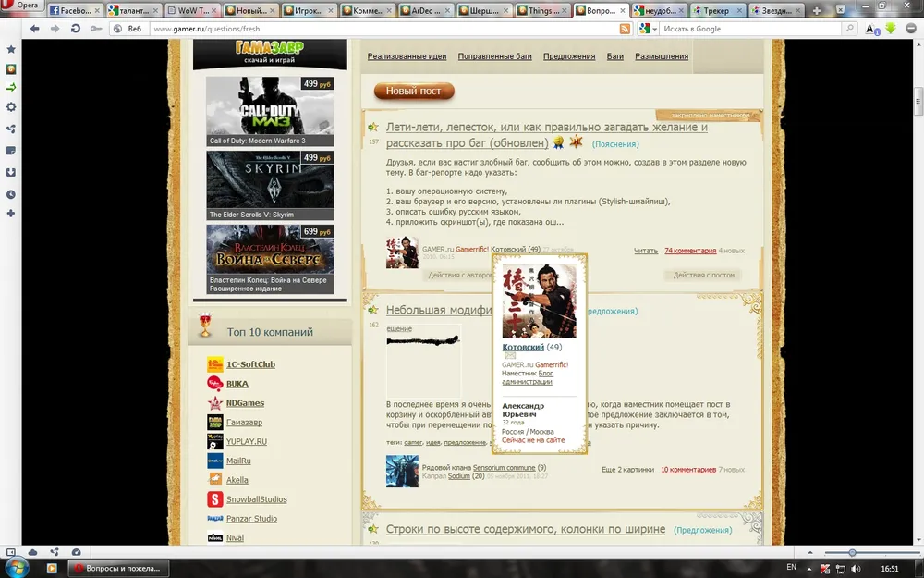Click Котовский samurai avatar in popup
The width and height of the screenshot is (924, 578).
click(540, 301)
